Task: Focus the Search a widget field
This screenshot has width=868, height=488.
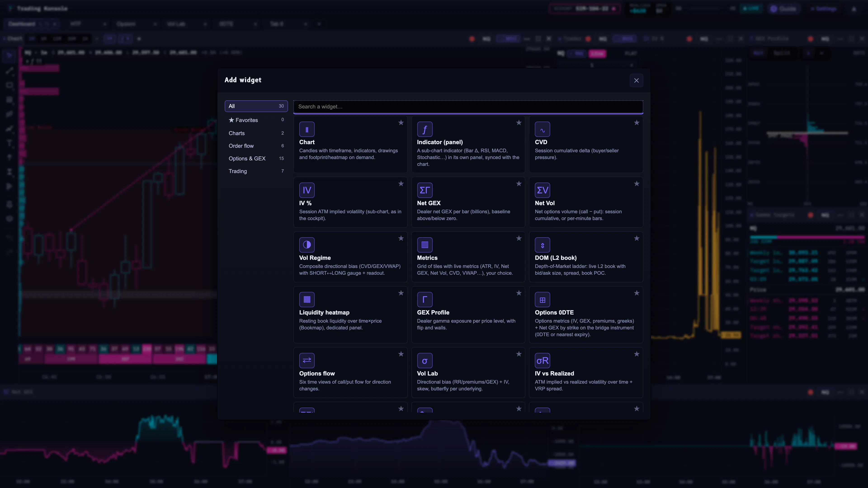Action: point(468,107)
